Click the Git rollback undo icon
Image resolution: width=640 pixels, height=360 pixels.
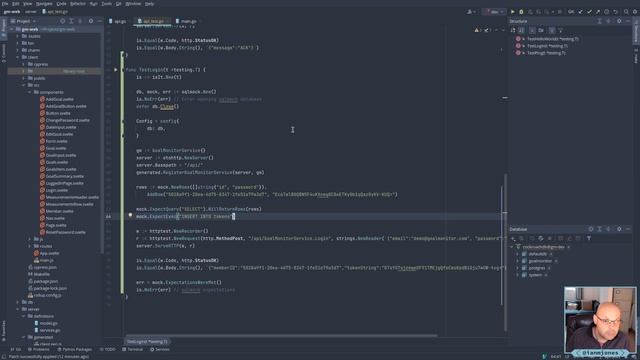pyautogui.click(x=616, y=12)
